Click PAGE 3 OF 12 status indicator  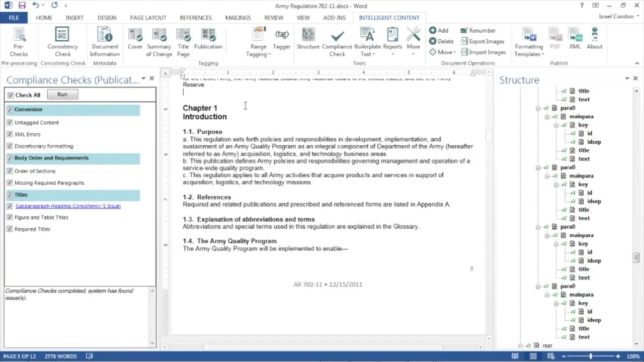[x=20, y=356]
